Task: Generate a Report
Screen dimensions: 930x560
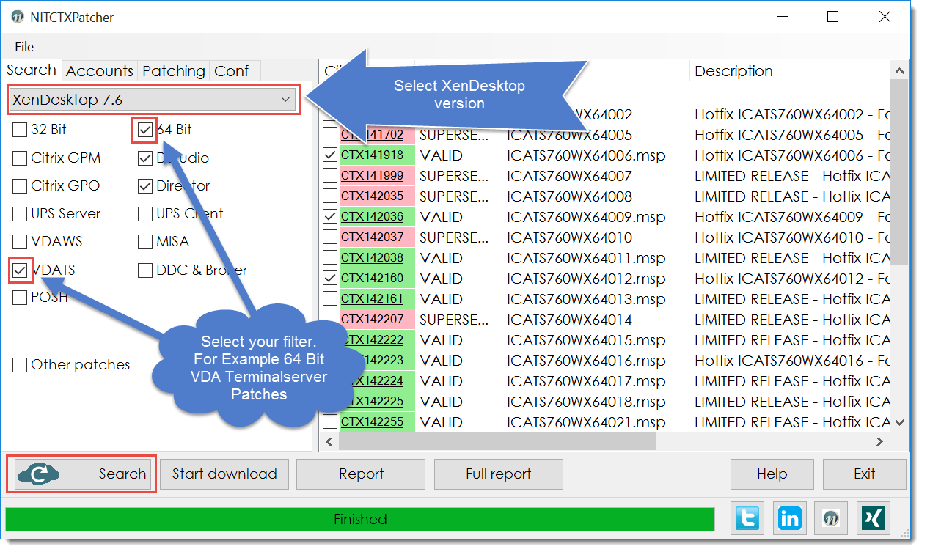Action: pos(361,474)
